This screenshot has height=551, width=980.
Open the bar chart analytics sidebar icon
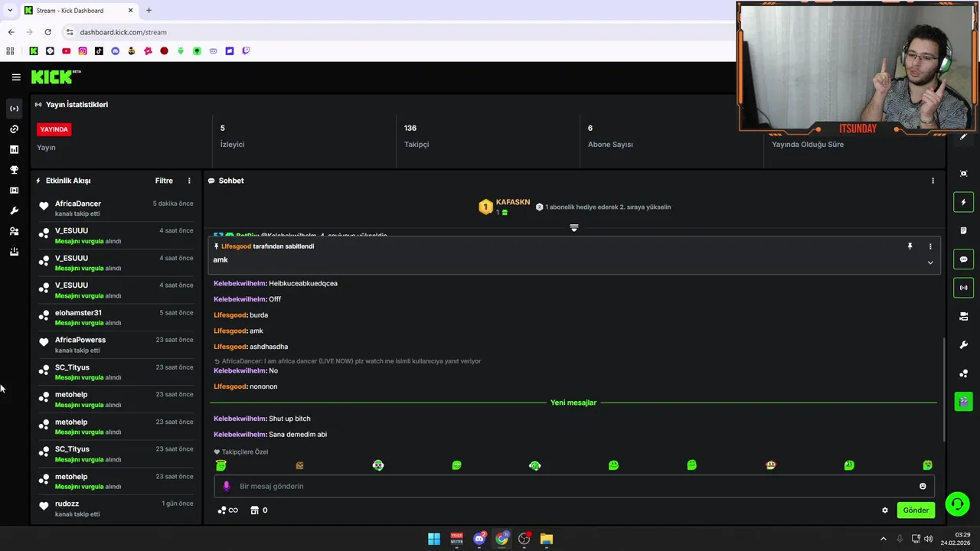(14, 150)
